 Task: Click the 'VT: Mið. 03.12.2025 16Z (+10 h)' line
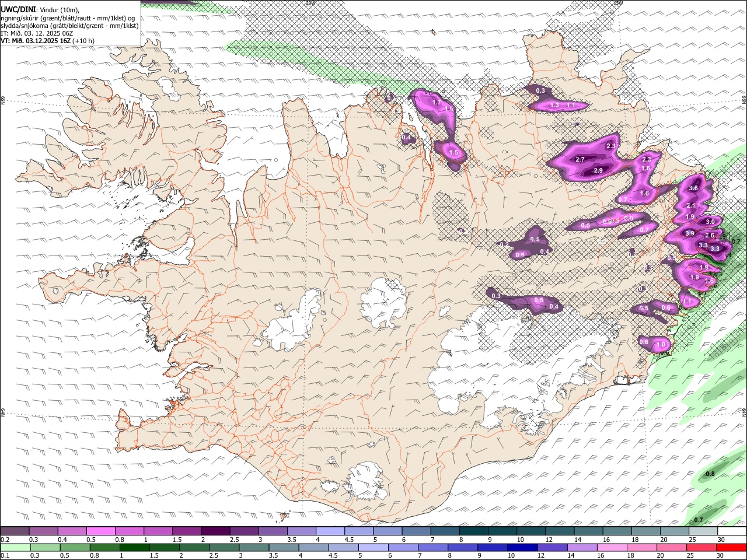tap(48, 41)
